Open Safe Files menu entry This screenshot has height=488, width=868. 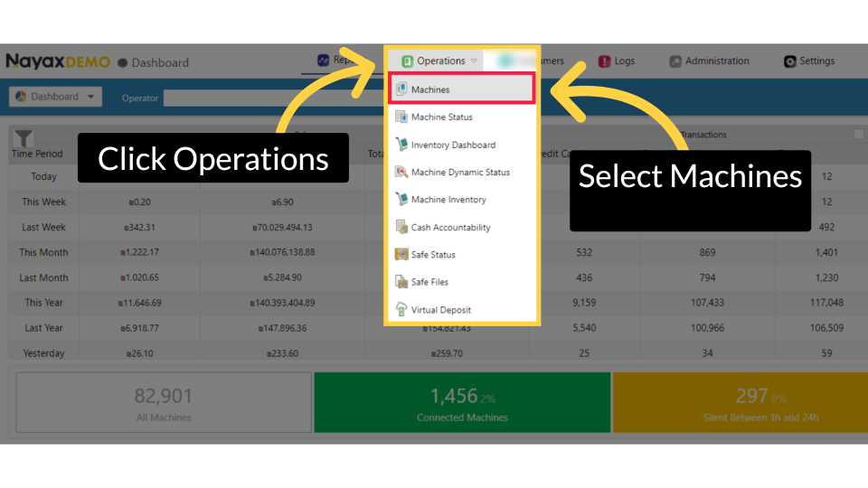click(x=462, y=282)
